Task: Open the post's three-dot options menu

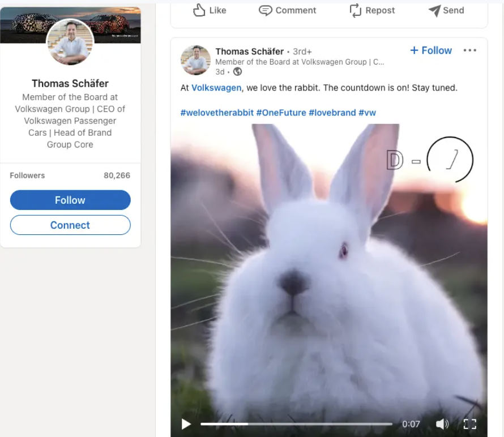Action: (x=469, y=50)
